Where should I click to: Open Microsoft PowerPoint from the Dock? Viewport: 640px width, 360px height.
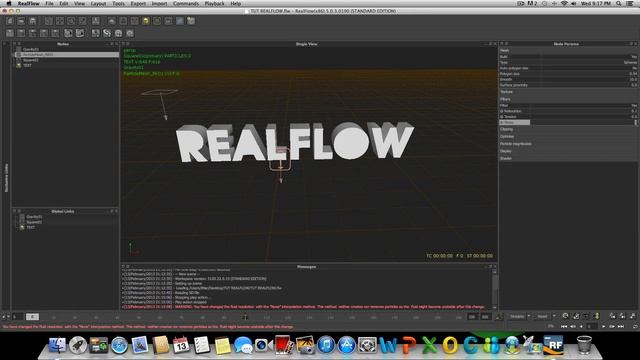409,345
